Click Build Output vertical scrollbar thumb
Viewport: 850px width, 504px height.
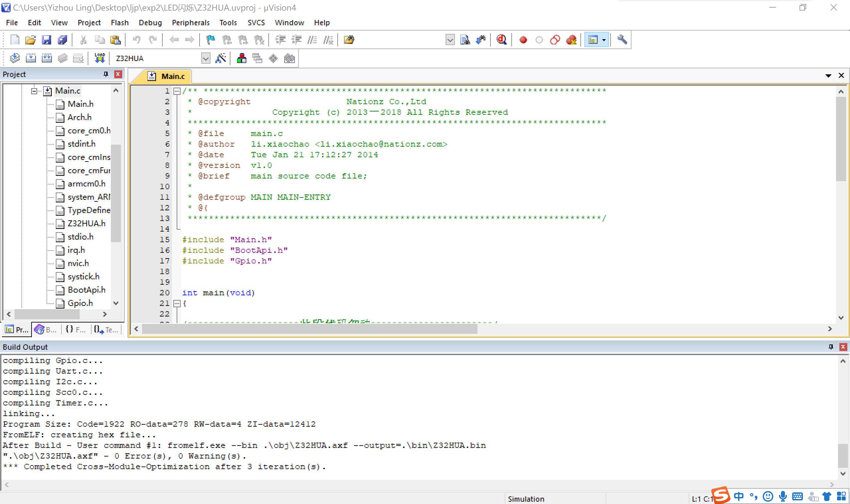coord(843,456)
